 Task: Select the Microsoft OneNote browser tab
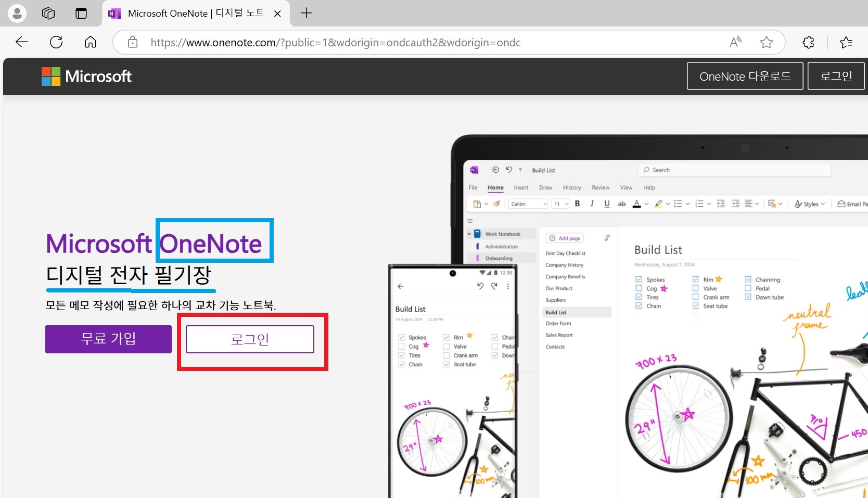pos(196,14)
